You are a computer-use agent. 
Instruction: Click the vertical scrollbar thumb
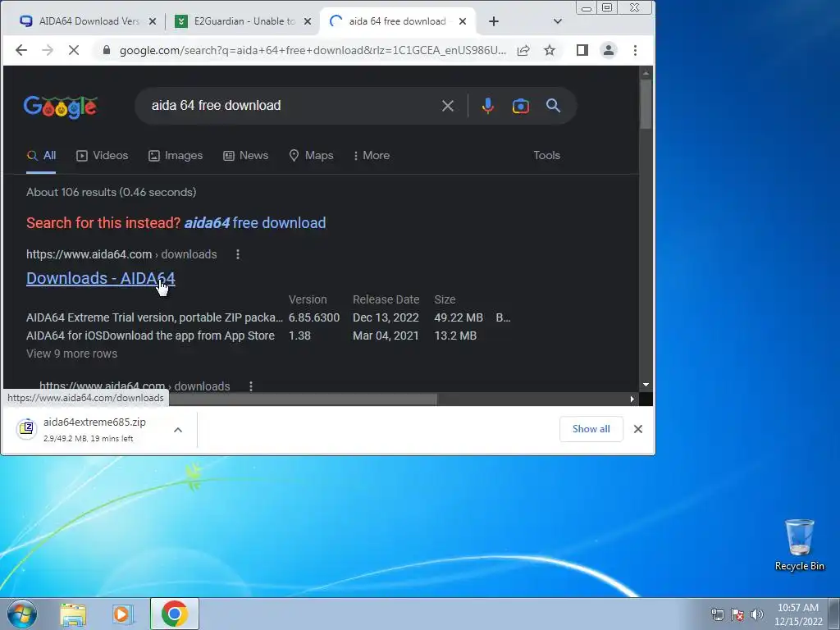(646, 104)
